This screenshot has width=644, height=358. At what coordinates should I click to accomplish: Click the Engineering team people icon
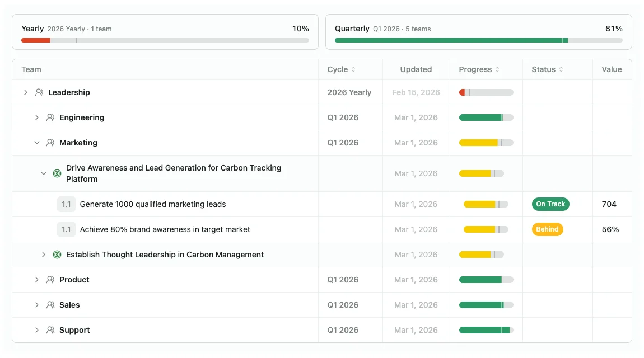click(x=50, y=117)
